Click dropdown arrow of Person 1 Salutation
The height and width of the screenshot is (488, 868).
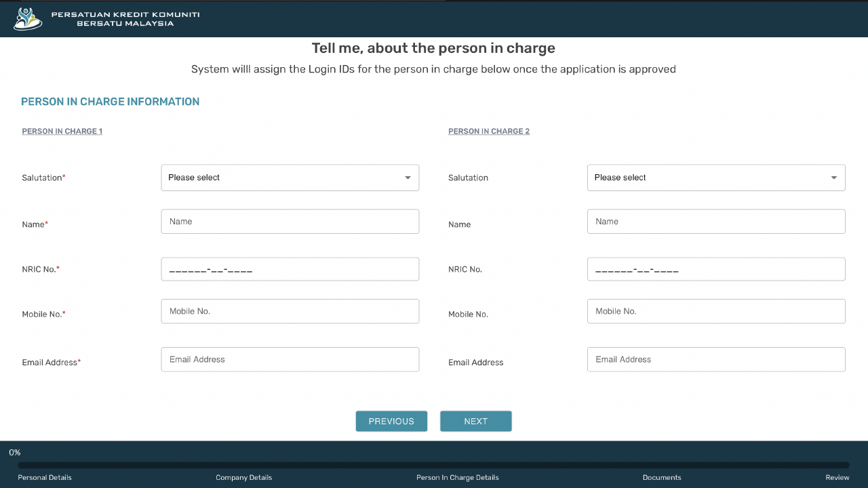(x=408, y=178)
